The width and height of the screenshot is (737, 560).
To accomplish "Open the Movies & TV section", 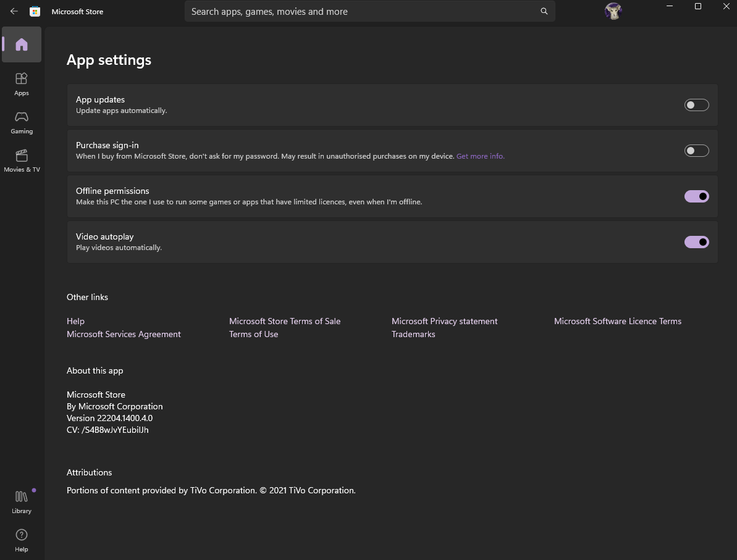I will (x=22, y=161).
